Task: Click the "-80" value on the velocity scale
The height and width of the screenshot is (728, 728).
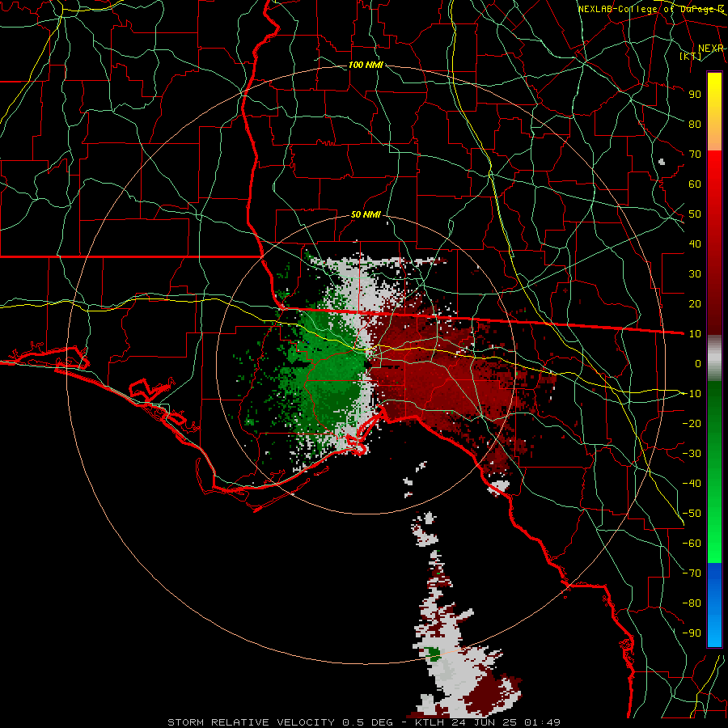Action: point(692,603)
